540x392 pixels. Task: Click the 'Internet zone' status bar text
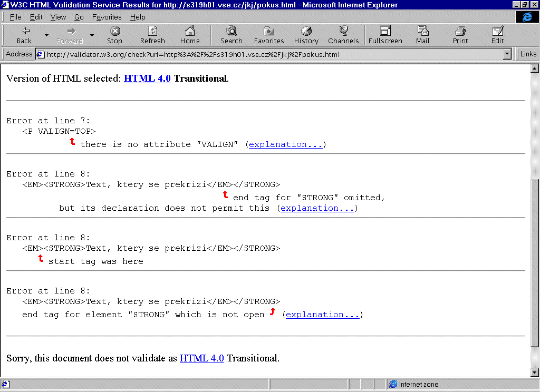click(x=418, y=384)
